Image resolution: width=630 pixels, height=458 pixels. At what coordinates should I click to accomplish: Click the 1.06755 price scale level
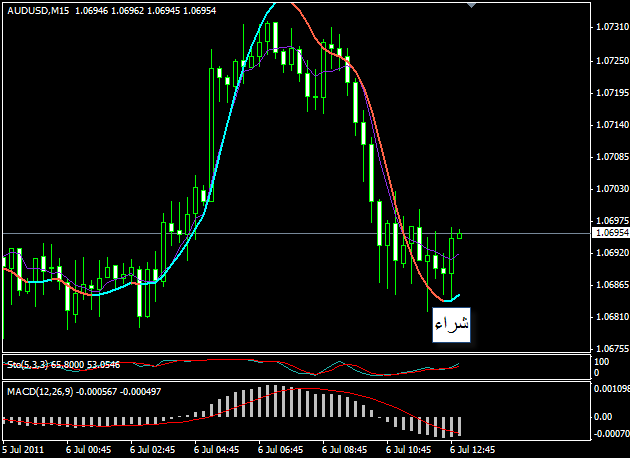click(x=609, y=349)
